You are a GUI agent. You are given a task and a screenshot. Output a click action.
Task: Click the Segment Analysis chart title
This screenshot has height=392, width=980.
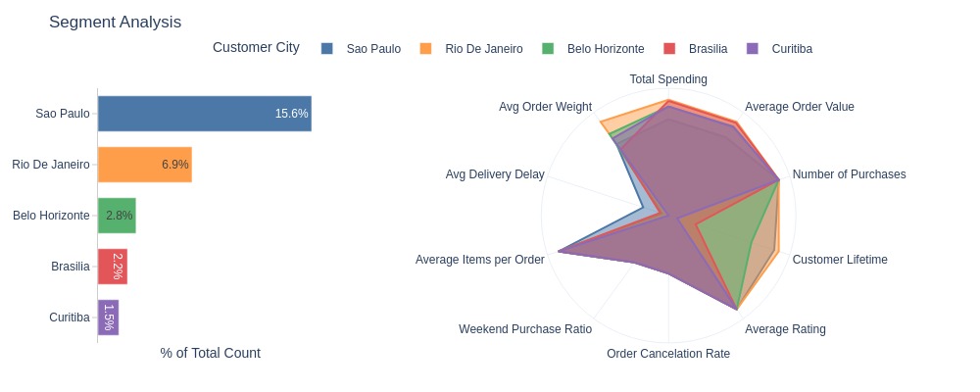tap(115, 22)
